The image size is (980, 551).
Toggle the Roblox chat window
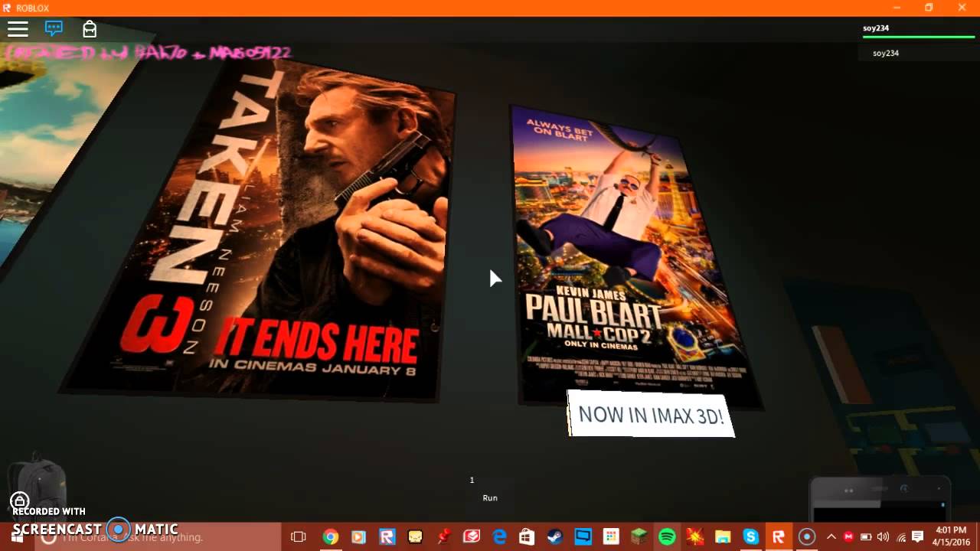[54, 29]
